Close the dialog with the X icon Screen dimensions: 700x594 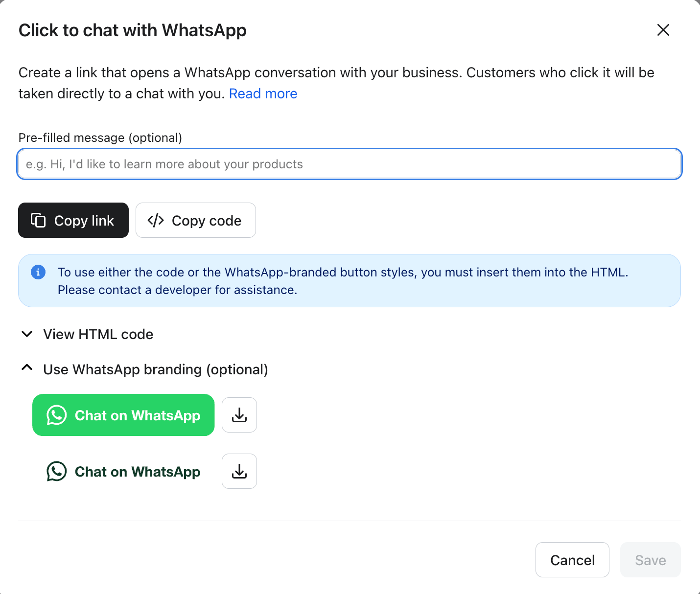(x=663, y=30)
